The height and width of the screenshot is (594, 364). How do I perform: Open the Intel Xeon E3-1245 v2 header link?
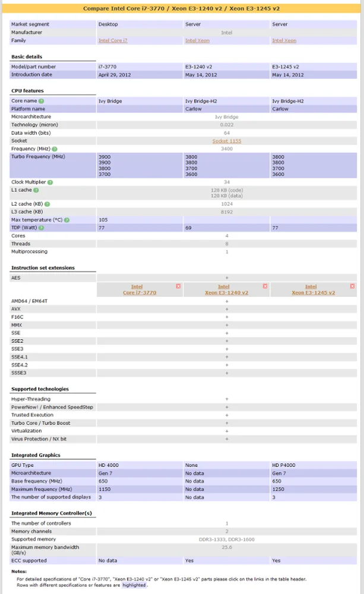tap(314, 290)
